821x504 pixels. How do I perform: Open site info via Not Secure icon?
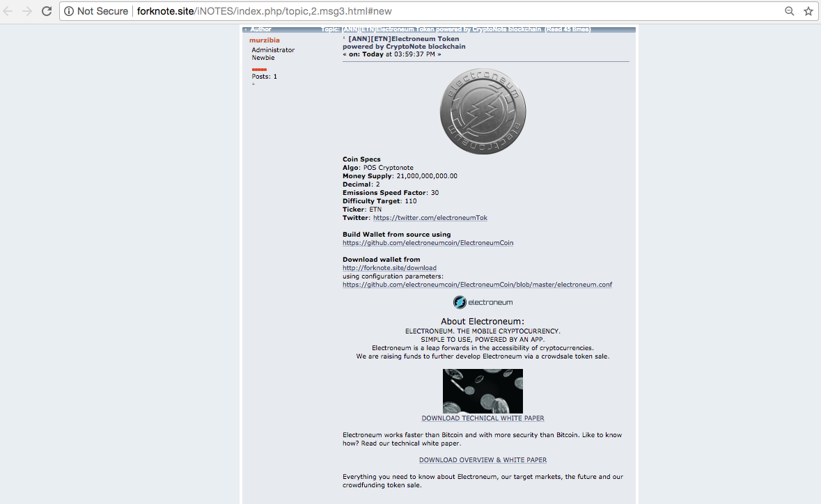[x=69, y=11]
